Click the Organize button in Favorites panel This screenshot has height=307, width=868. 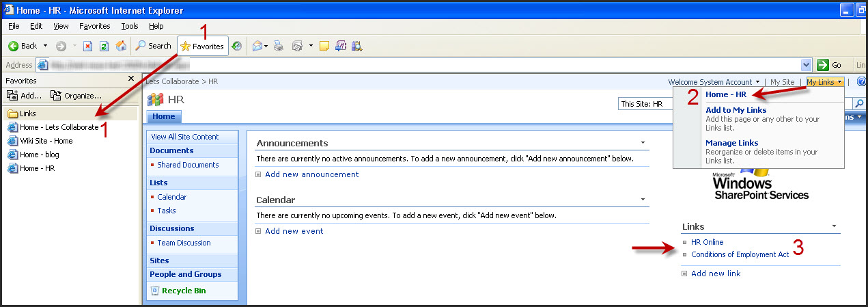click(76, 96)
